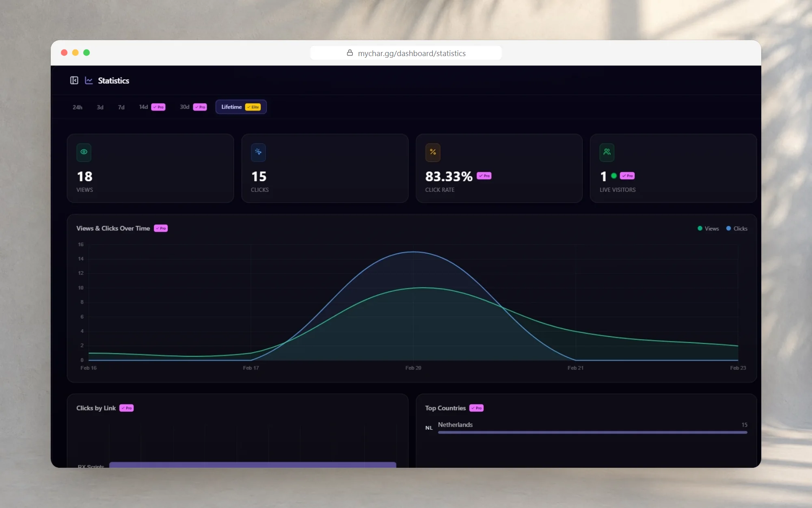Click the lock icon in address bar
Viewport: 812px width, 508px height.
350,53
